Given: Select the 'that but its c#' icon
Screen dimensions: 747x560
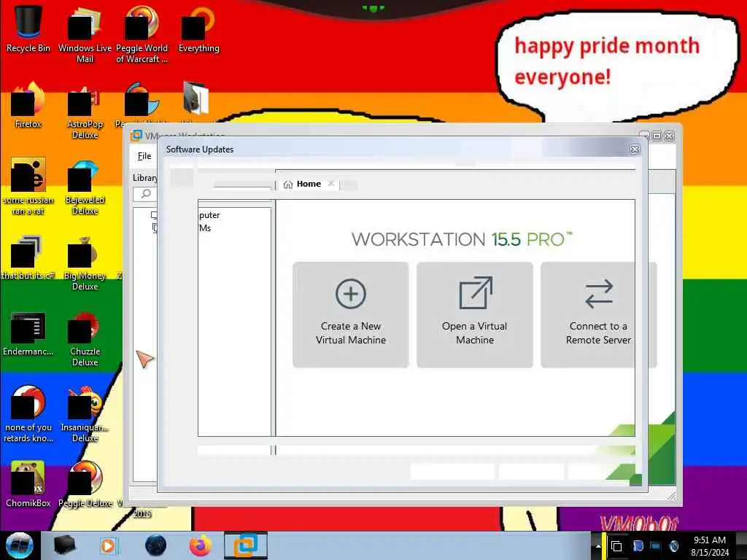Looking at the screenshot, I should pos(28,257).
